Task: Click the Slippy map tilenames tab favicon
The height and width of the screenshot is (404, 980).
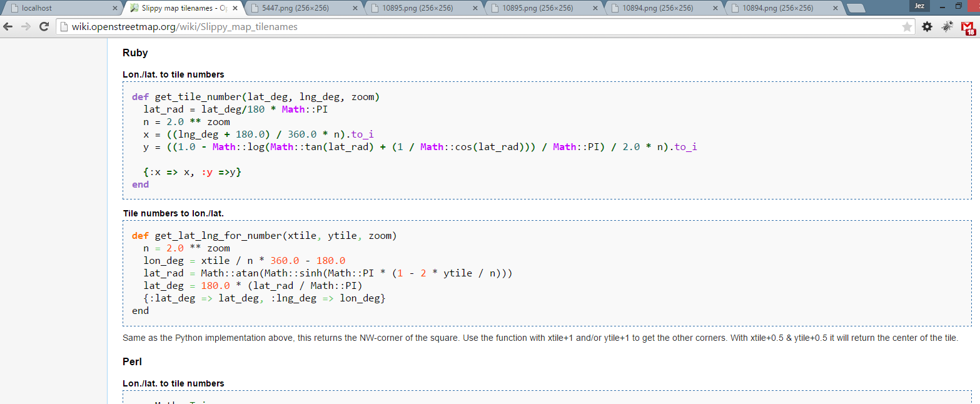Action: 134,8
